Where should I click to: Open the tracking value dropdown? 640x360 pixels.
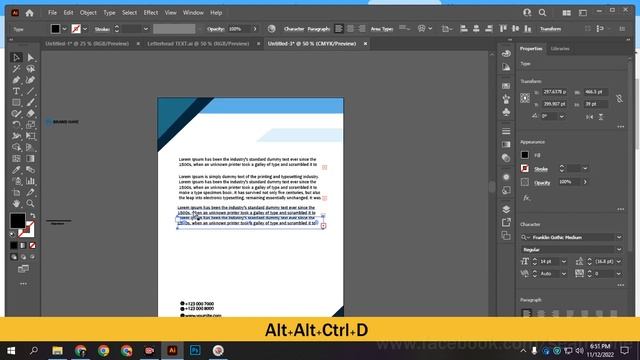[619, 274]
